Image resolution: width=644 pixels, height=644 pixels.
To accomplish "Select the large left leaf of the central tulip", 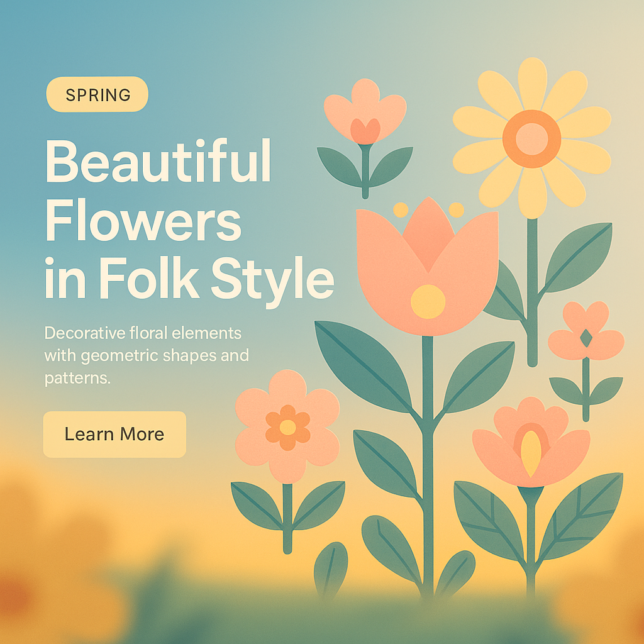I will click(363, 367).
